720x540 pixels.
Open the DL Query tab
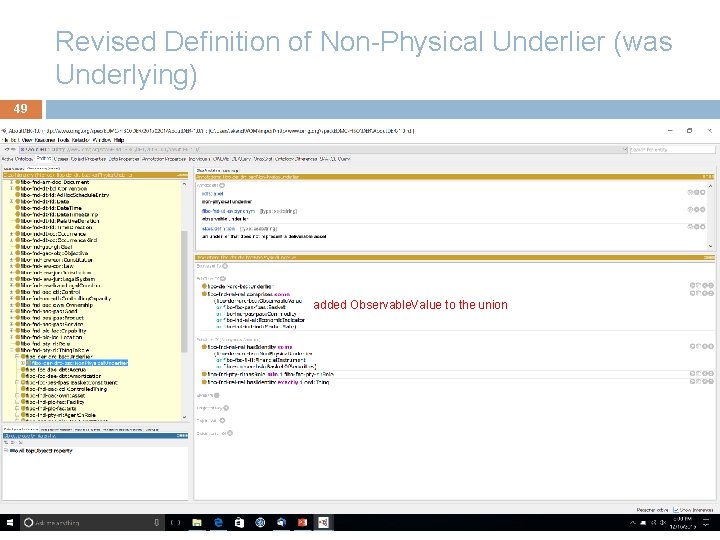pyautogui.click(x=242, y=159)
